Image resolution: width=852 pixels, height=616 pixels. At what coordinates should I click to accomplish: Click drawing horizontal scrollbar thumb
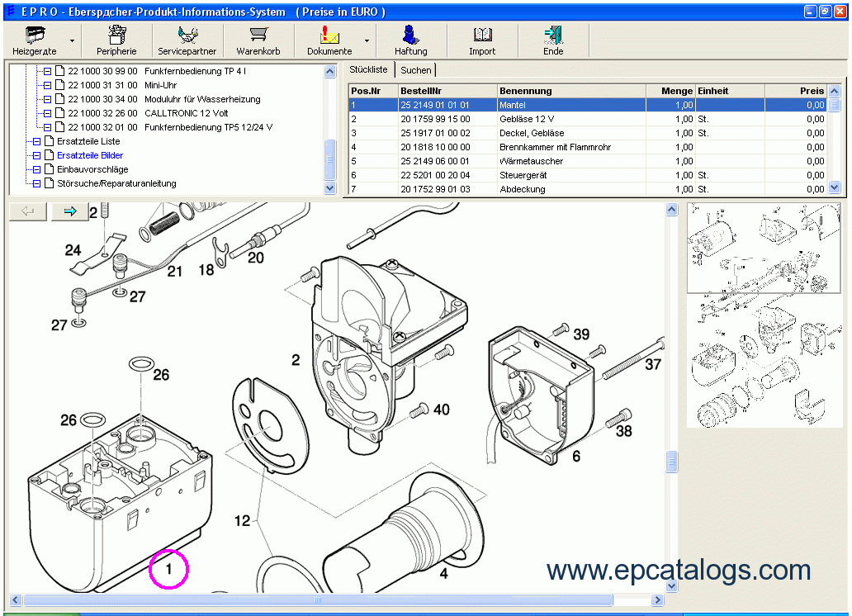pyautogui.click(x=318, y=599)
